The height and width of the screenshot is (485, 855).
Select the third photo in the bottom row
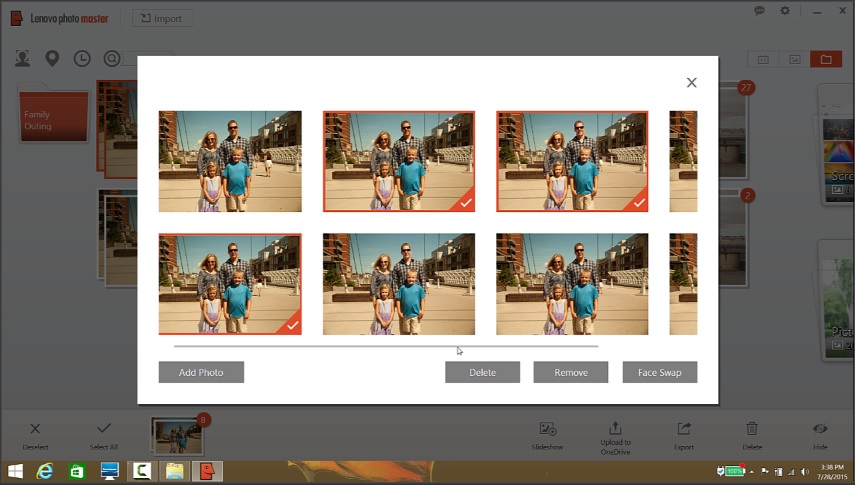(572, 284)
